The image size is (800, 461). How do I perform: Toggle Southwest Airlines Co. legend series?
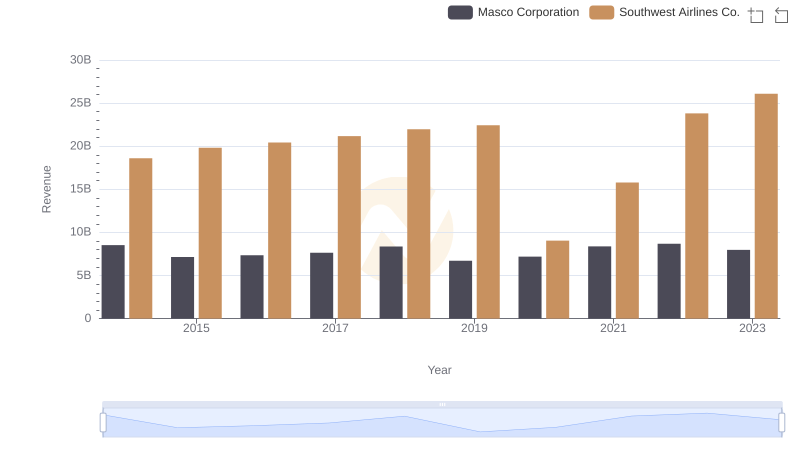(x=664, y=12)
